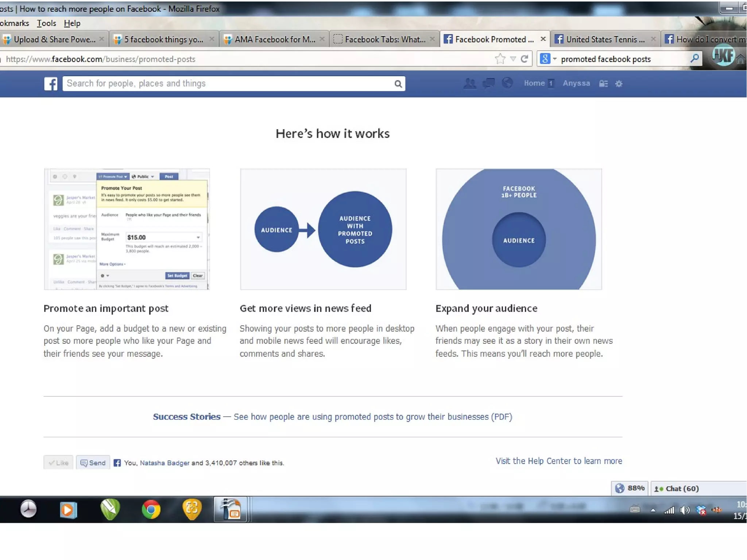The width and height of the screenshot is (747, 560).
Task: Open account settings gear icon
Action: (619, 84)
